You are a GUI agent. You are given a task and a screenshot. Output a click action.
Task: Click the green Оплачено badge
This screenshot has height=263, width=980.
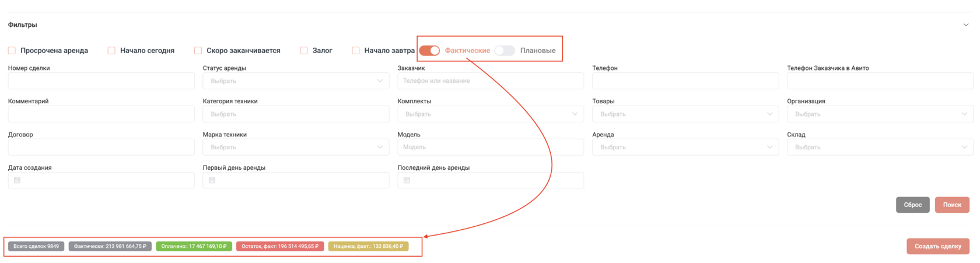(x=194, y=246)
